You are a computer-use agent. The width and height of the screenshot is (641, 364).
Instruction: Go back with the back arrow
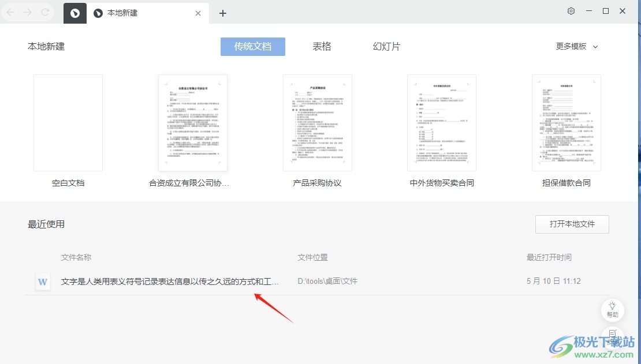point(10,12)
